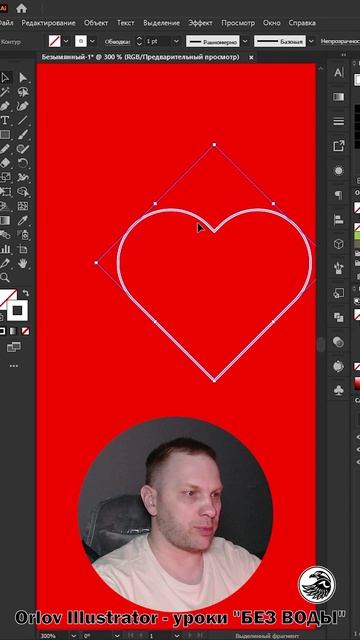The image size is (360, 640).
Task: Select the Rotate tool
Action: (23, 163)
